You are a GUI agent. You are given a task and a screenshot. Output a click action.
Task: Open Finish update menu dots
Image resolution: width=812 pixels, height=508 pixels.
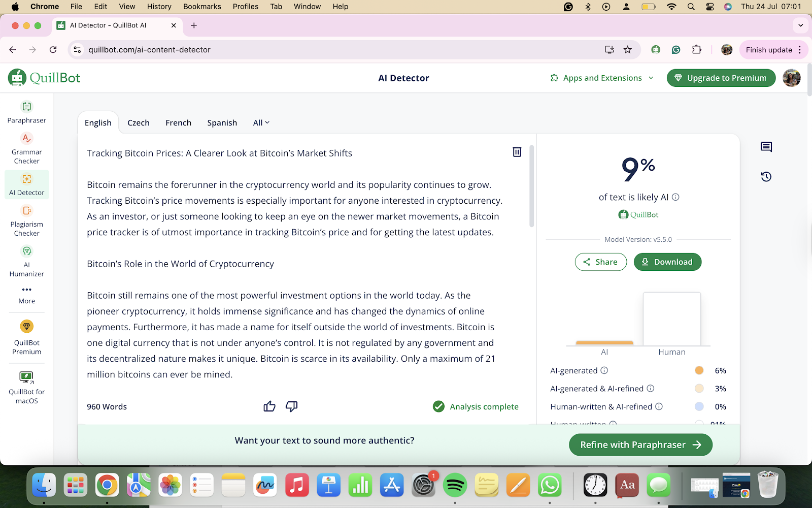(x=800, y=49)
